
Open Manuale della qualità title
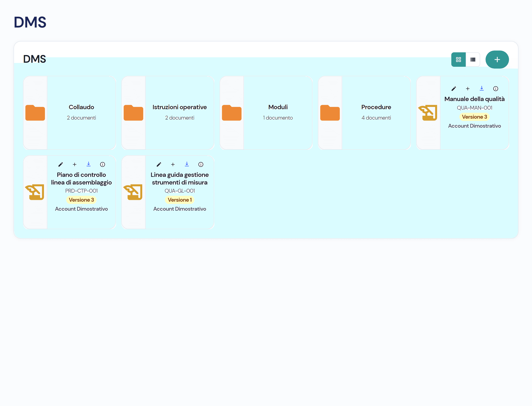tap(475, 99)
